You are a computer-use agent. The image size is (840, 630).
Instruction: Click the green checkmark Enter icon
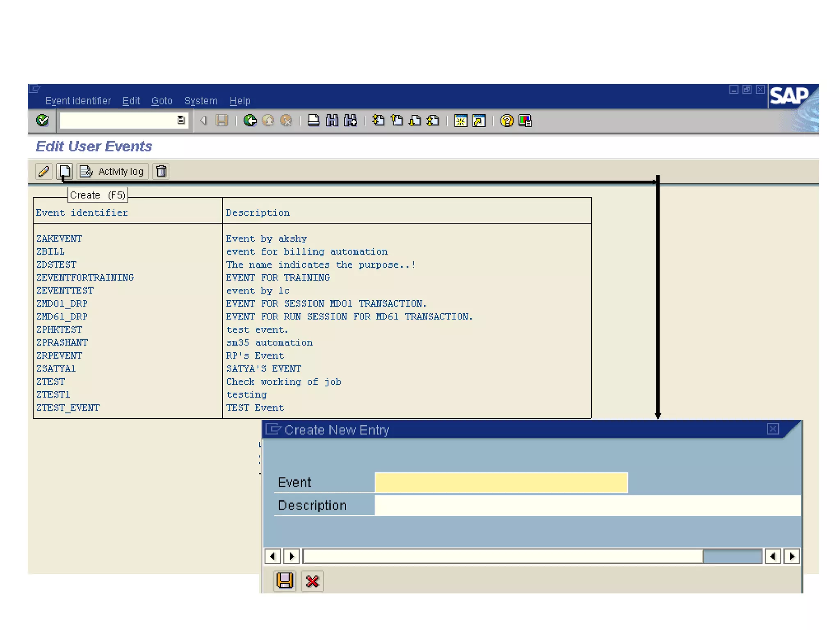[42, 120]
